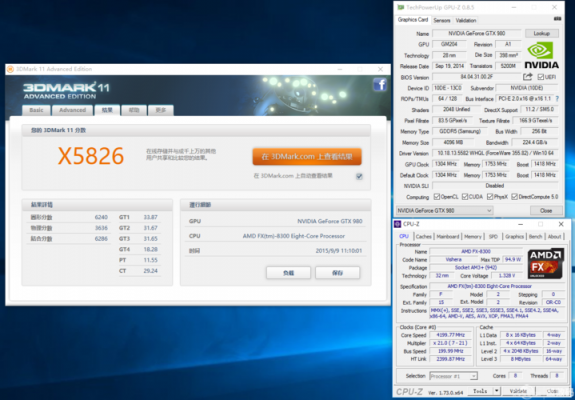This screenshot has width=575, height=400.
Task: Select the Graphics Card tab in GPU-Z
Action: pyautogui.click(x=413, y=20)
